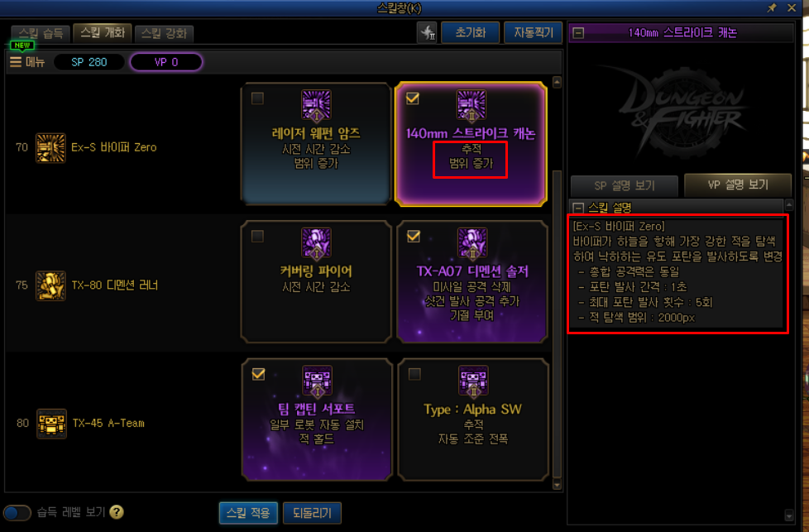Click the 자동찍기 button
The height and width of the screenshot is (532, 809).
(533, 32)
